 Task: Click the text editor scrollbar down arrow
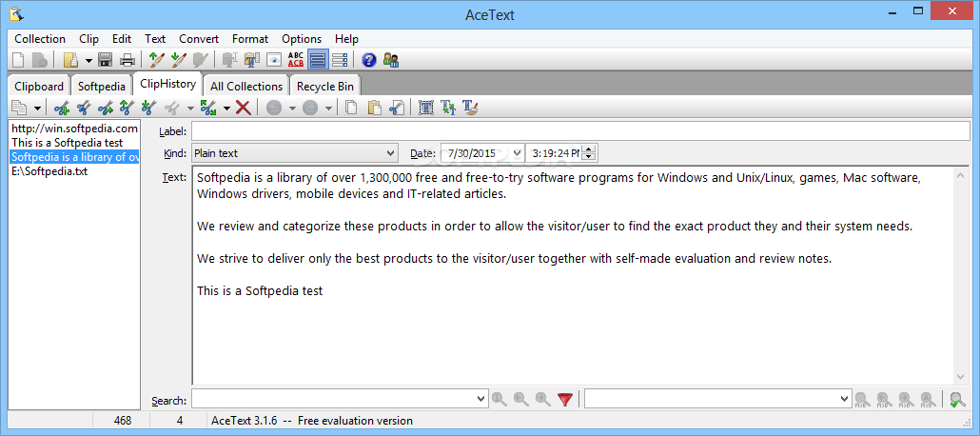click(x=961, y=377)
